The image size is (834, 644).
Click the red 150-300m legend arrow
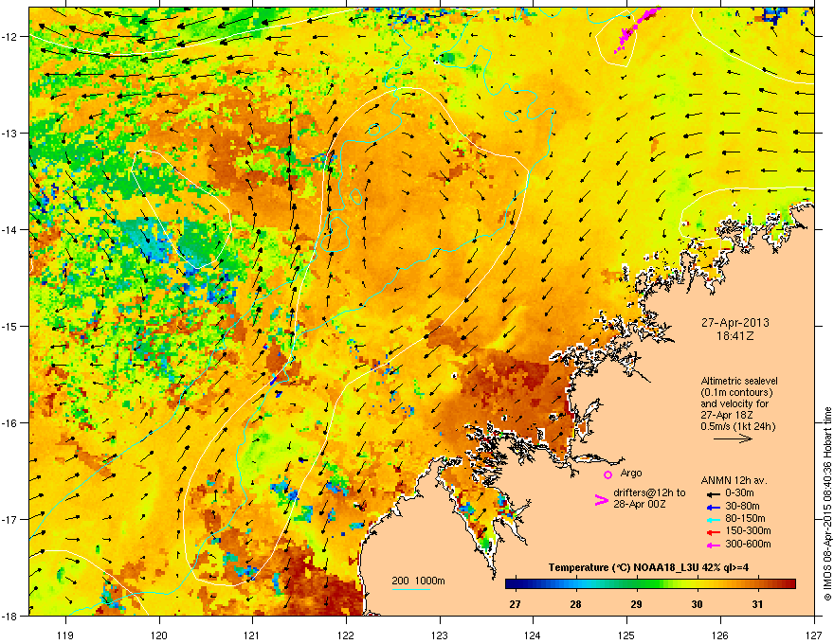(x=712, y=531)
